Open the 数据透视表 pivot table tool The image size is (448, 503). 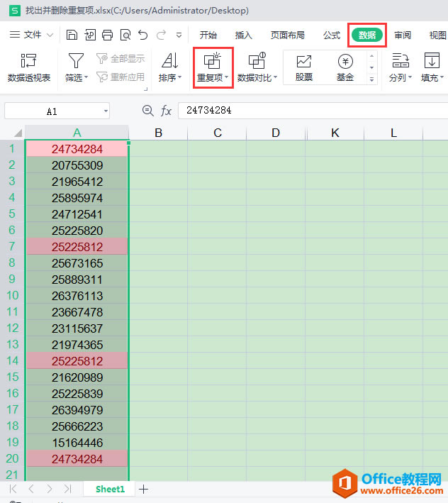(29, 67)
